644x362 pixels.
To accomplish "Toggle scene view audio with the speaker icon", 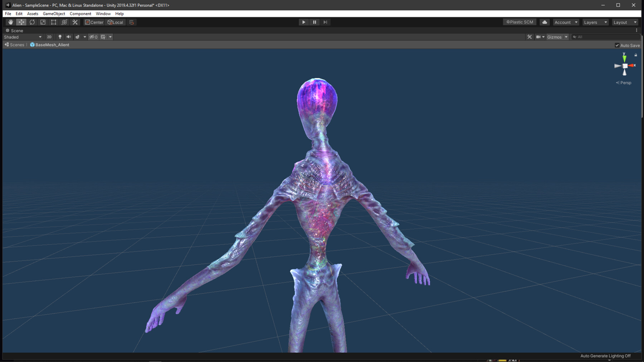I will click(x=69, y=37).
